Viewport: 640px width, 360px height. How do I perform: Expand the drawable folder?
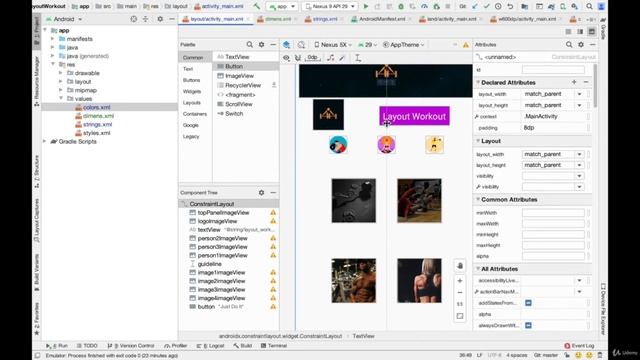pyautogui.click(x=61, y=73)
